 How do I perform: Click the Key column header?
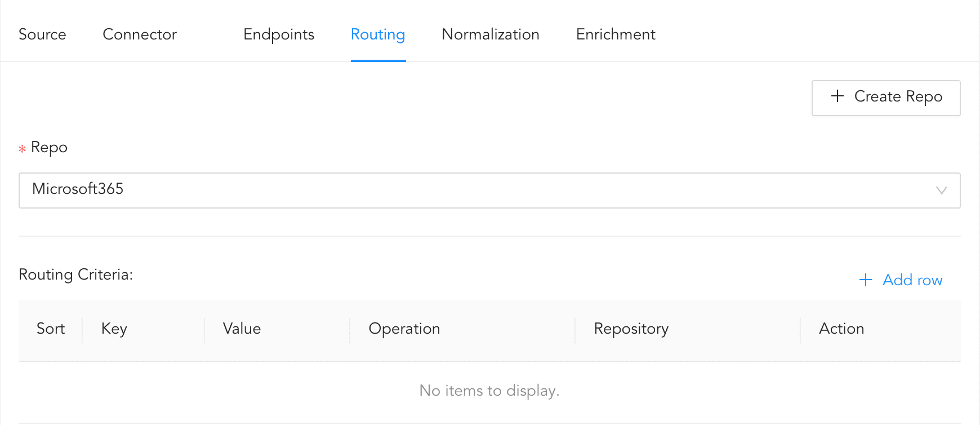point(114,329)
